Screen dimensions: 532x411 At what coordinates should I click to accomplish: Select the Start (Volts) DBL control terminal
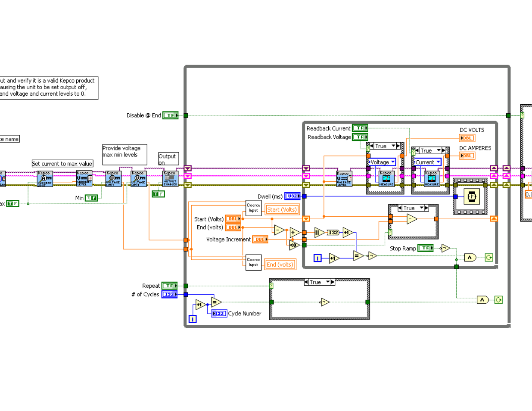pyautogui.click(x=233, y=219)
